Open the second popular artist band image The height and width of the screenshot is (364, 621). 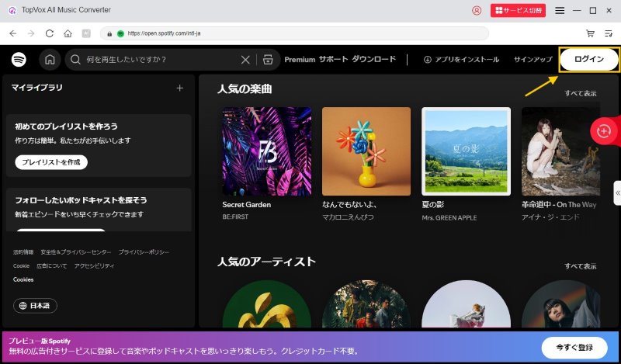coord(366,303)
